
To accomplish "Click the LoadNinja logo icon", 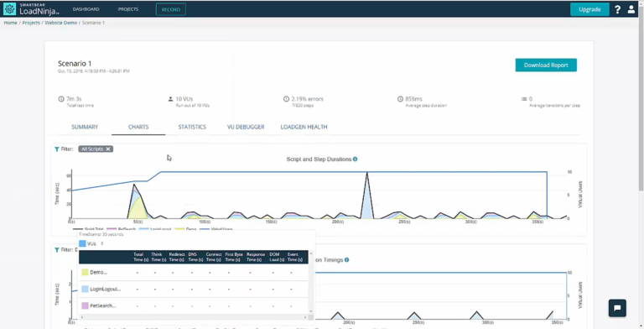I will point(9,8).
